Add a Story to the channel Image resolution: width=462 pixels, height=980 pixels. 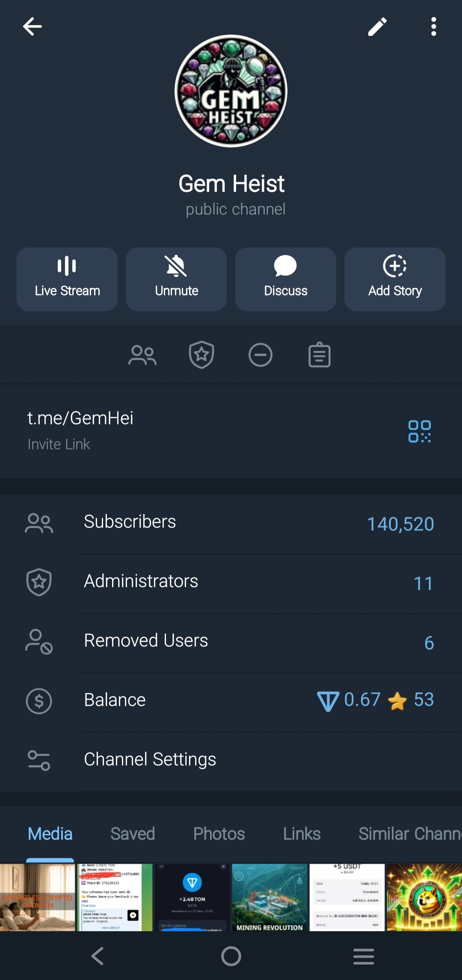pos(395,279)
